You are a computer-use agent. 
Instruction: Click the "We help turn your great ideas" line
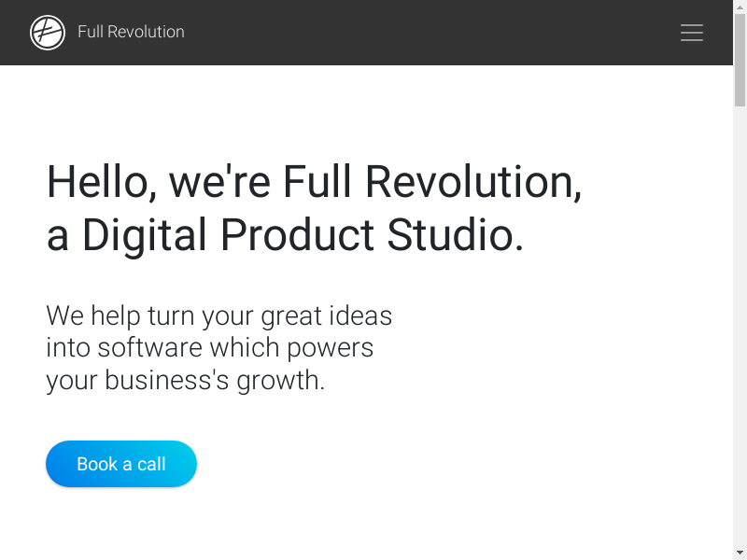tap(218, 315)
